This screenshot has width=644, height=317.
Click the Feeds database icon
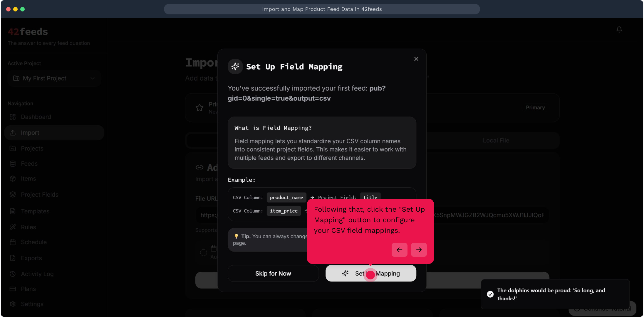[x=13, y=164]
